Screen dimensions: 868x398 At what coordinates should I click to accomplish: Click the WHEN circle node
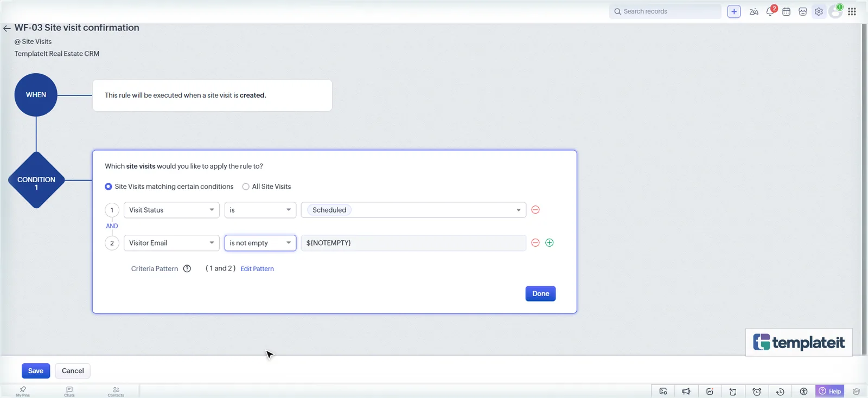pos(36,95)
